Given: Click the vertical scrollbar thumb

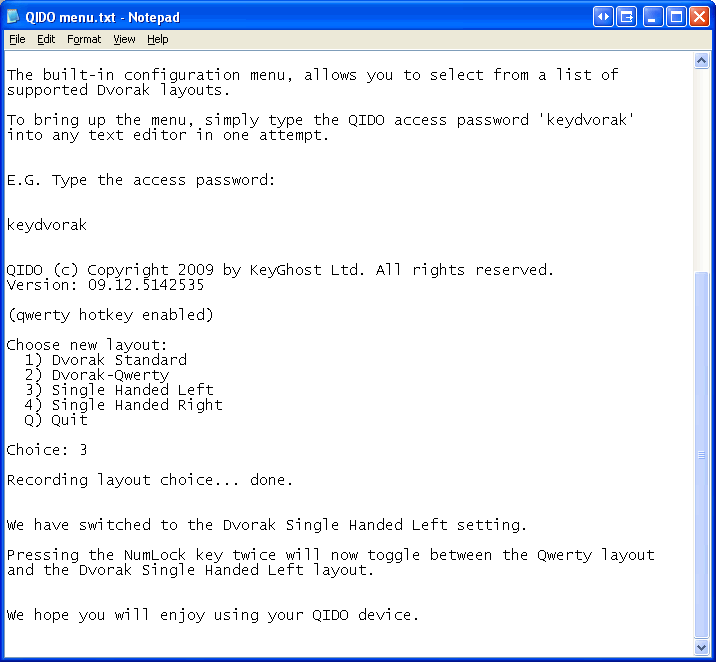Looking at the screenshot, I should point(701,455).
